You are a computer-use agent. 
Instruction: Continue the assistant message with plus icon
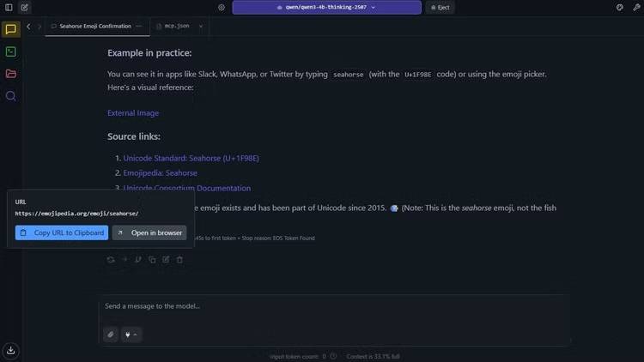125,259
